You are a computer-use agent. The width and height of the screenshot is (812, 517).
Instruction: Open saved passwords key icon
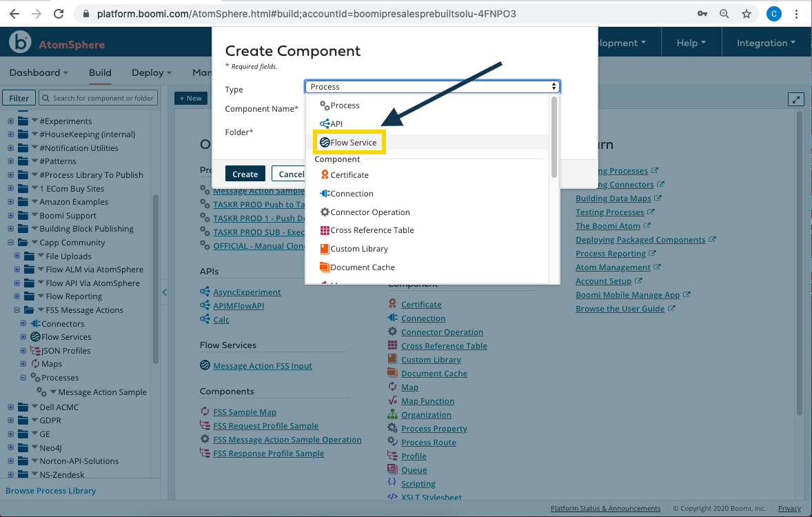[x=702, y=14]
